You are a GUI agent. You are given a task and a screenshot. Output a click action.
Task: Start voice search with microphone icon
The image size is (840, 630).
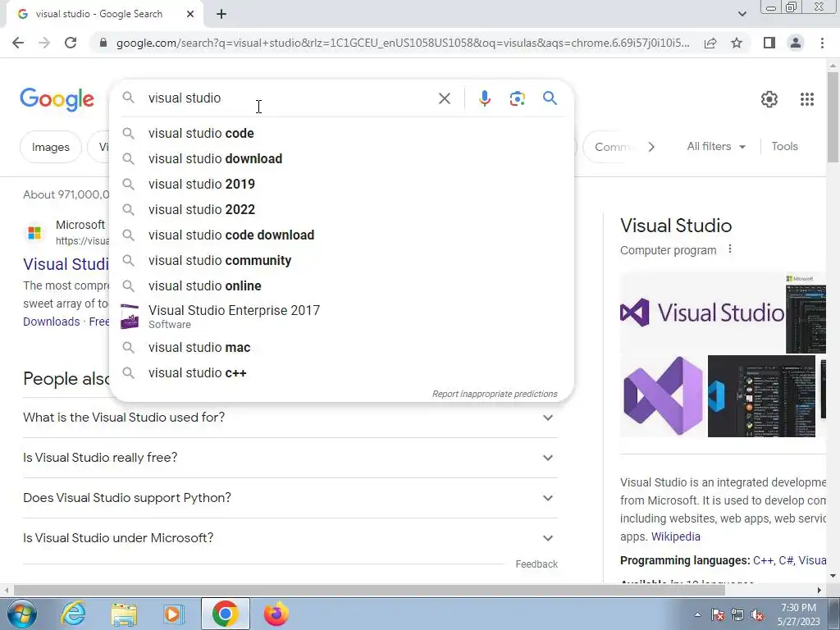[x=484, y=98]
